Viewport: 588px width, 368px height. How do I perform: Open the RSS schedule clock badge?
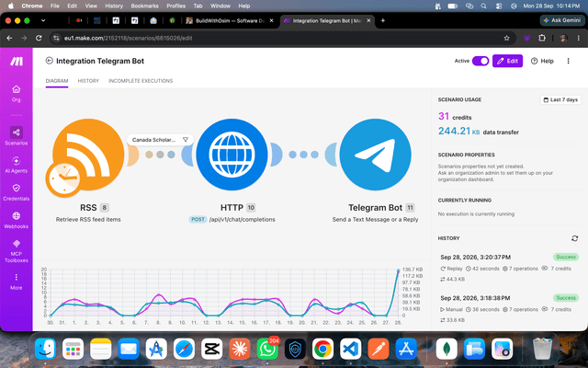tap(63, 179)
